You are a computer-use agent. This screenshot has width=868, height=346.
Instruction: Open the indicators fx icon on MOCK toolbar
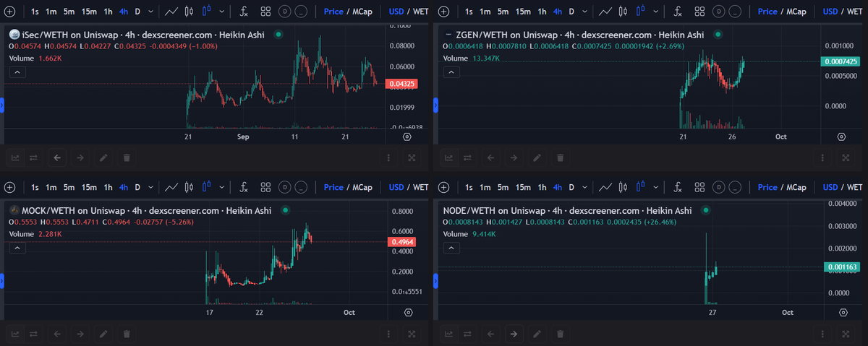point(244,187)
